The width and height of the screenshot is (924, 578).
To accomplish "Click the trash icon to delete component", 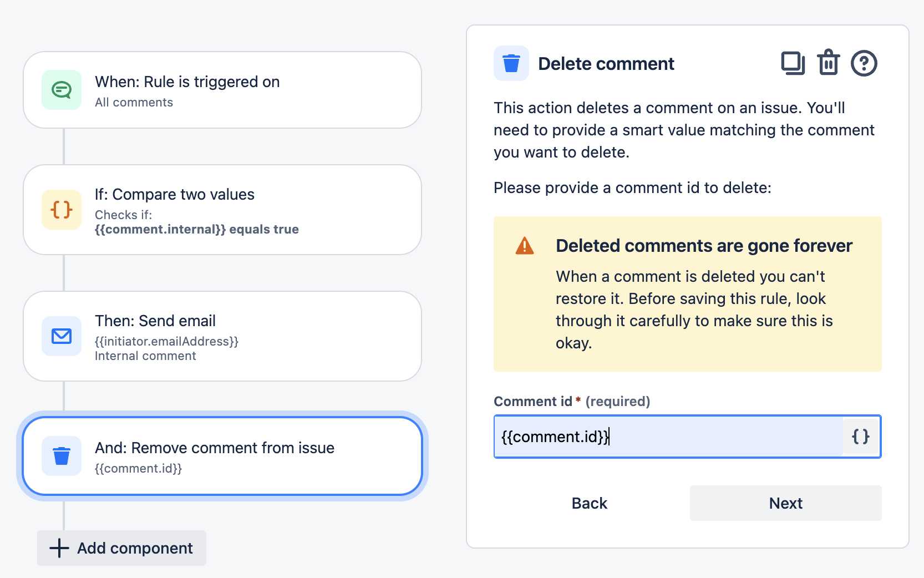I will (x=828, y=63).
